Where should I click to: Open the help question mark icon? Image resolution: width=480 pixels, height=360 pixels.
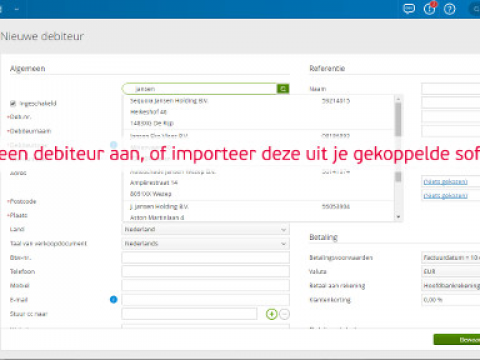[x=449, y=9]
